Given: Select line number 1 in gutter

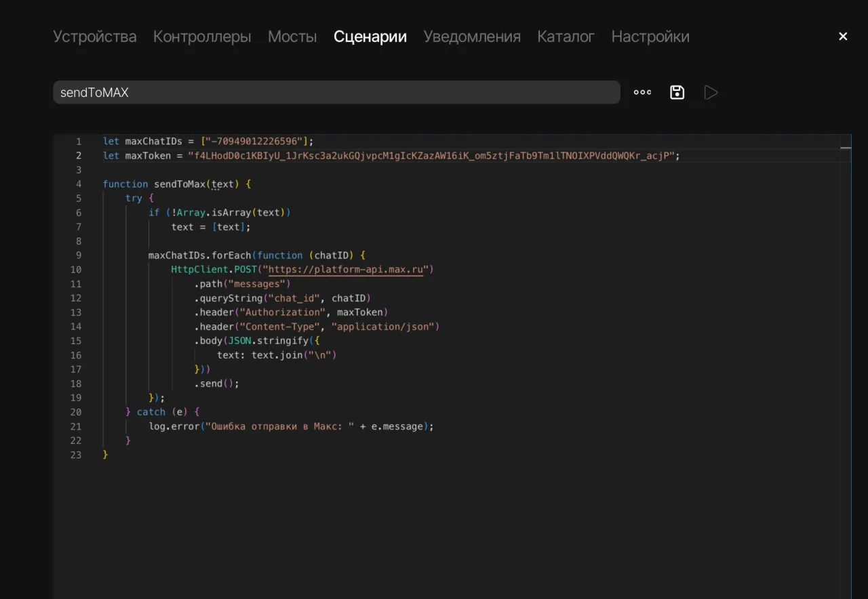Looking at the screenshot, I should point(79,142).
